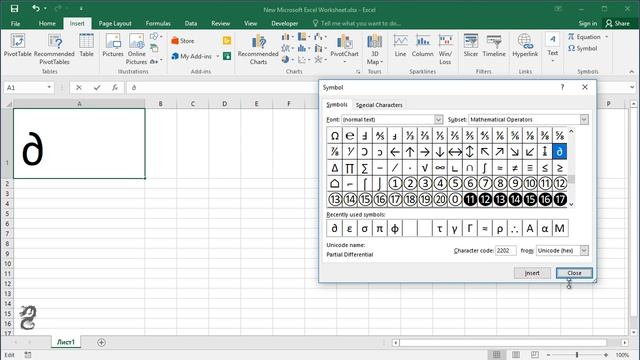The height and width of the screenshot is (360, 640).
Task: Insert Pictures from the ribbon
Action: 113,46
